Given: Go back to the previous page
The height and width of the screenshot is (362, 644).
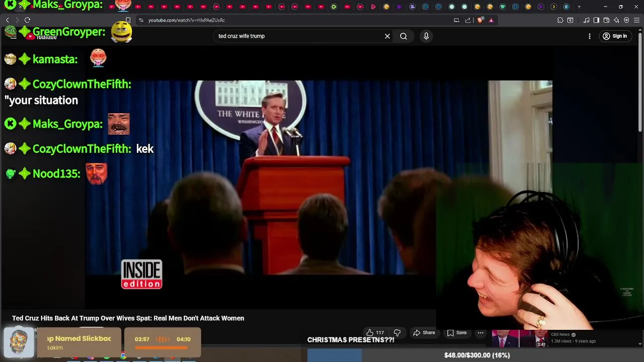Looking at the screenshot, I should 8,20.
